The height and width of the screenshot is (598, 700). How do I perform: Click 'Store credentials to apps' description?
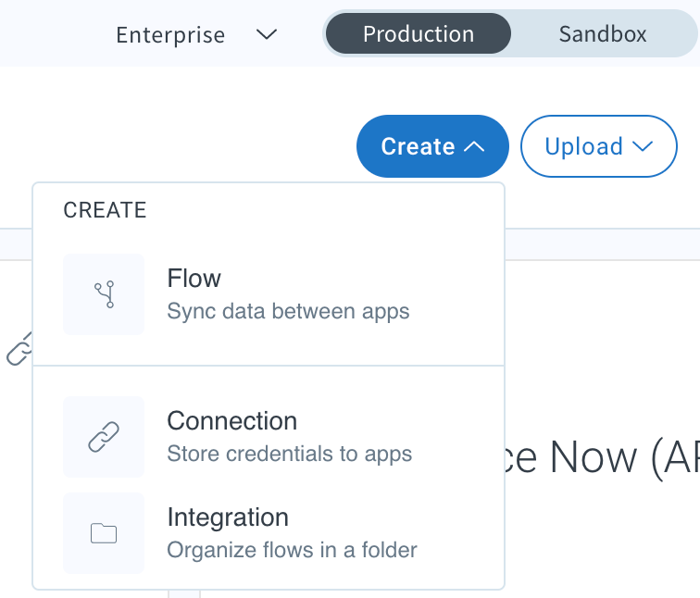coord(289,454)
